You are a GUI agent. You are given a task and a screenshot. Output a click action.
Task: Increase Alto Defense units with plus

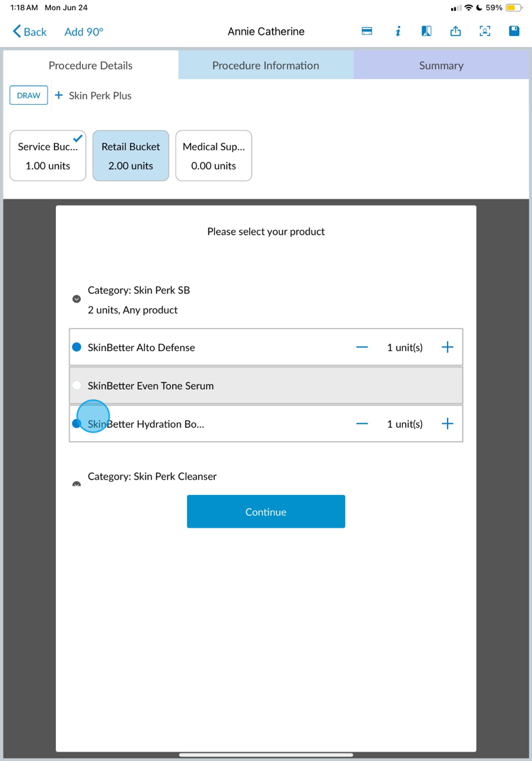tap(448, 347)
